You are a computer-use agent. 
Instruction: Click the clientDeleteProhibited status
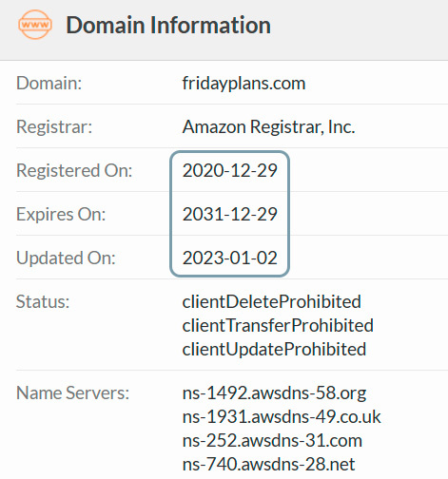tap(272, 301)
